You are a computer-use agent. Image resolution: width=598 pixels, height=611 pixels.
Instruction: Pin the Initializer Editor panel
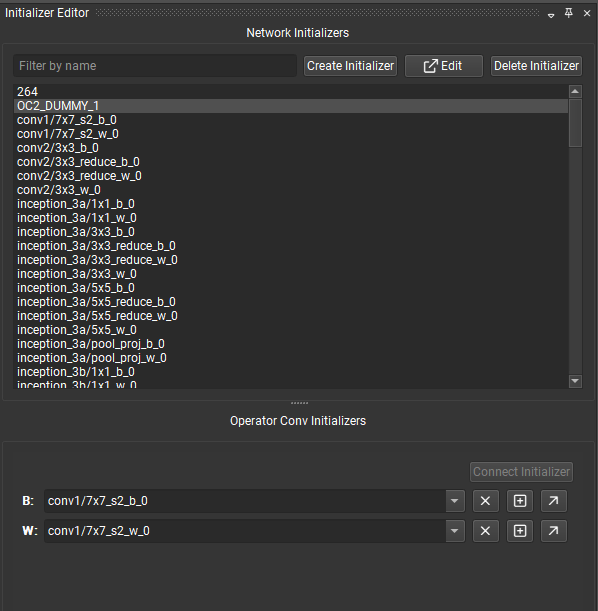tap(569, 13)
